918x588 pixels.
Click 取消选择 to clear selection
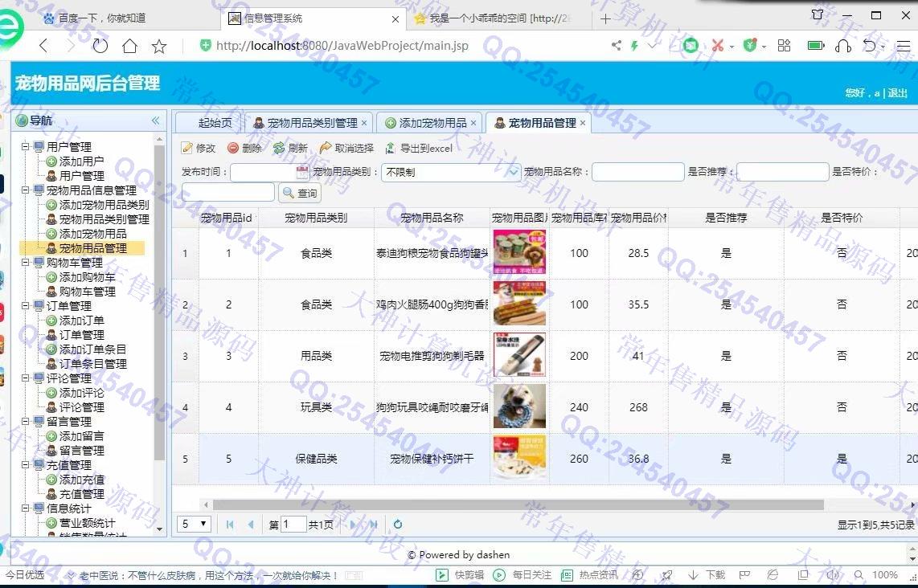pos(346,148)
